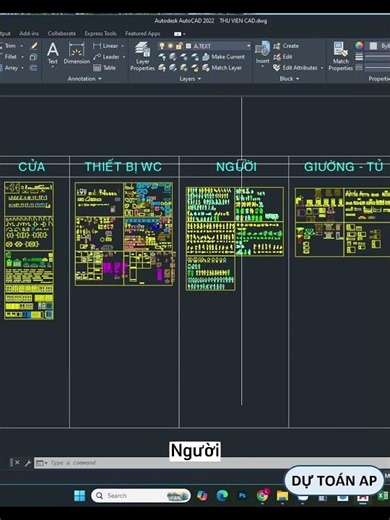Click the Windows taskbar Search box
This screenshot has width=390, height=520.
coord(141,496)
